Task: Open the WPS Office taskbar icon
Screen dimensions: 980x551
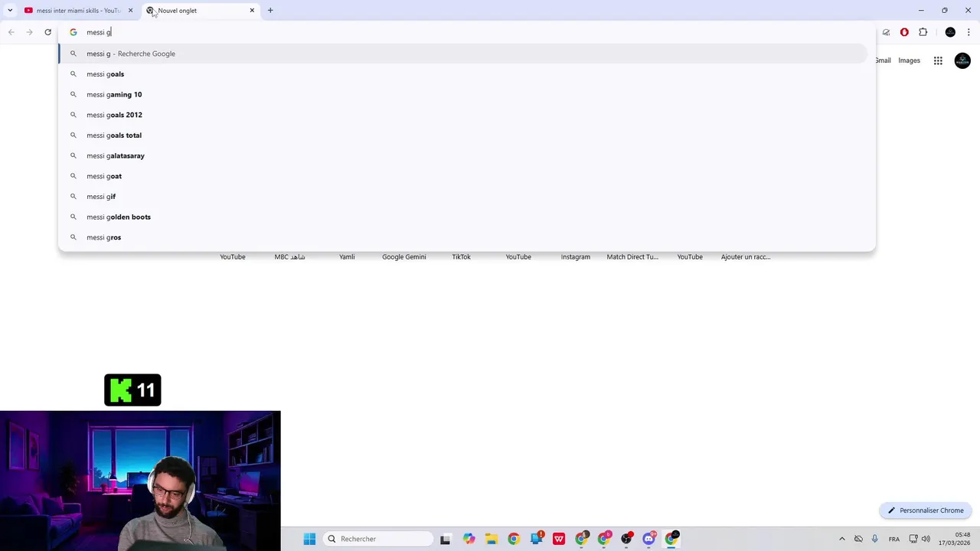Action: [559, 539]
